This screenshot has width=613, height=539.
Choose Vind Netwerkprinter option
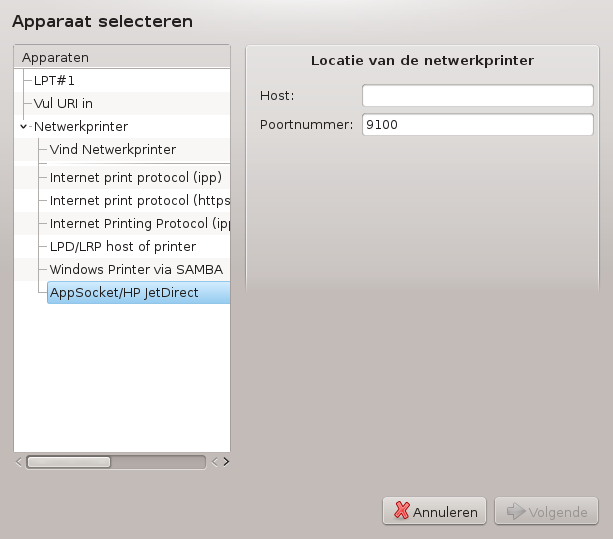point(113,149)
